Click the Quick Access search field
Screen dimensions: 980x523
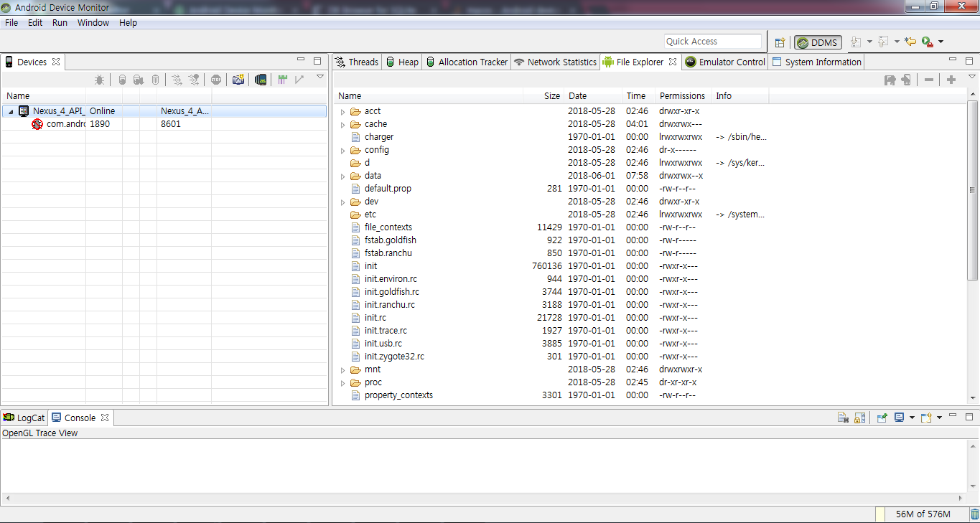coord(712,42)
